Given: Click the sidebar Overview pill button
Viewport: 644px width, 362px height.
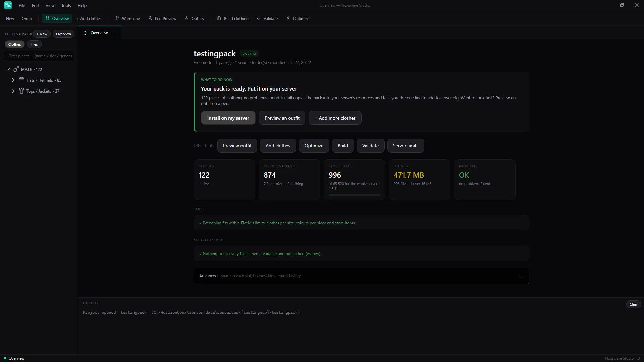Looking at the screenshot, I should click(63, 34).
